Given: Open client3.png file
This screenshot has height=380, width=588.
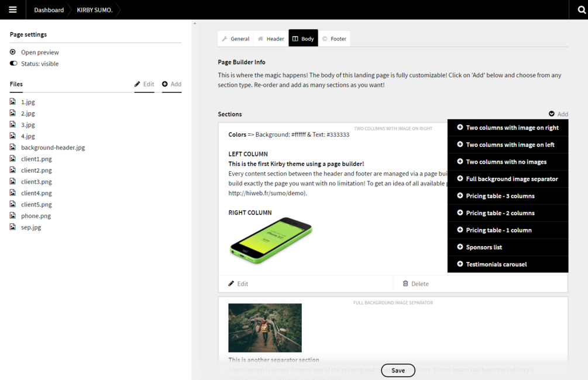Looking at the screenshot, I should (x=36, y=181).
